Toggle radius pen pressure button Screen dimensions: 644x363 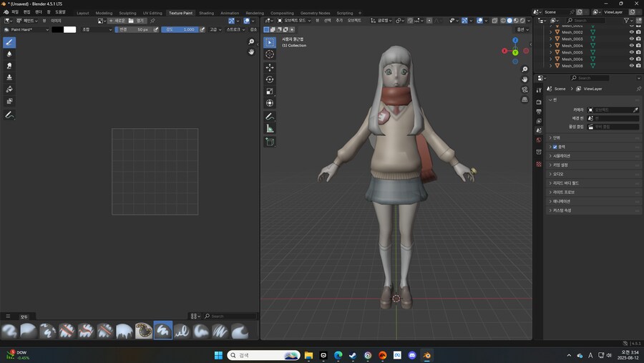point(156,29)
